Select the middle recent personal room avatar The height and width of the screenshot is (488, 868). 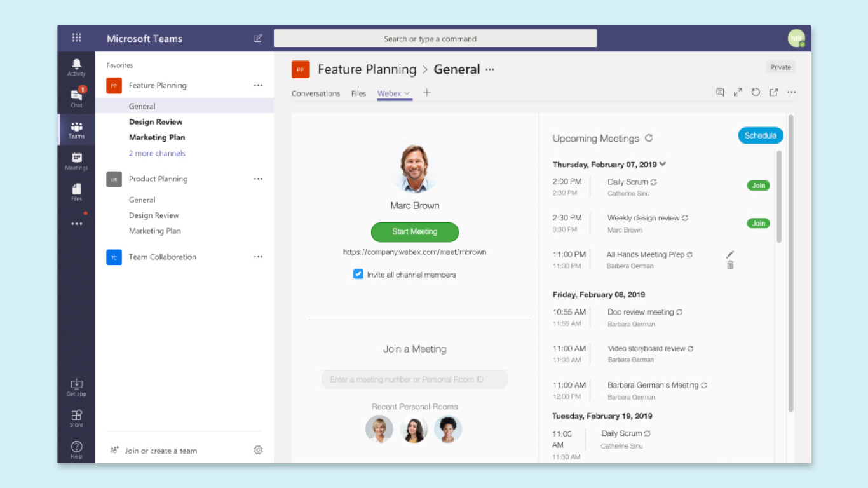(414, 429)
